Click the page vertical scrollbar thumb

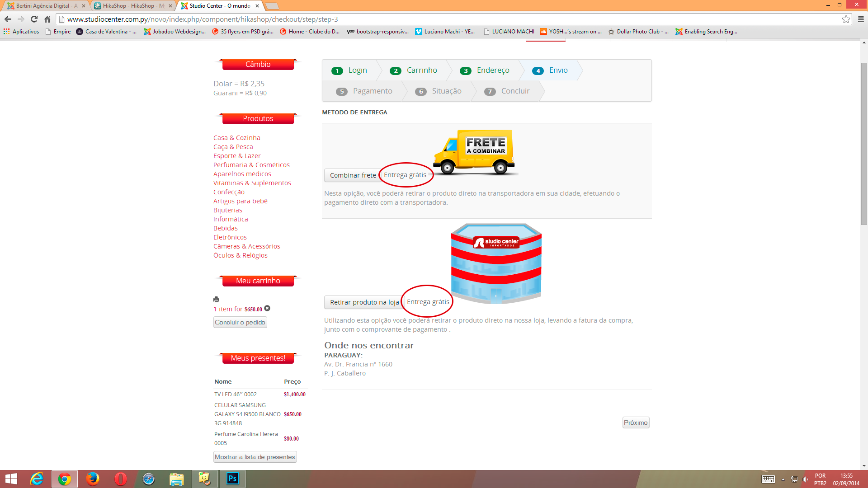click(864, 145)
